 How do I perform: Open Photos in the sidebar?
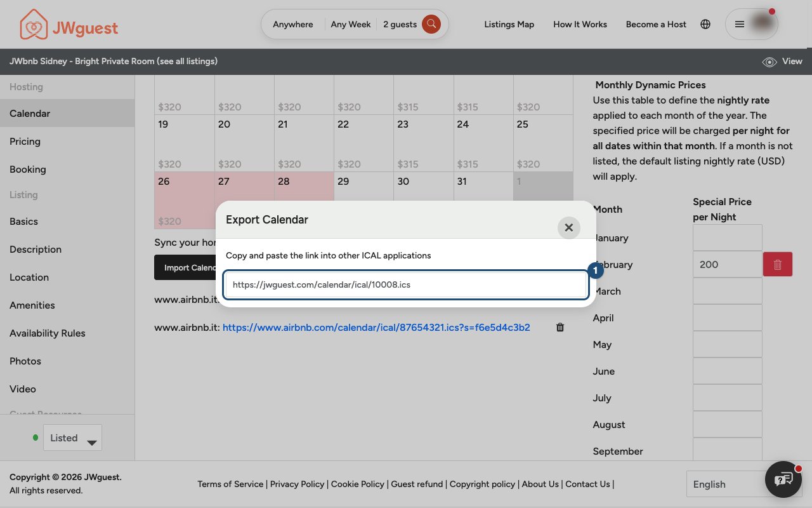pyautogui.click(x=67, y=361)
